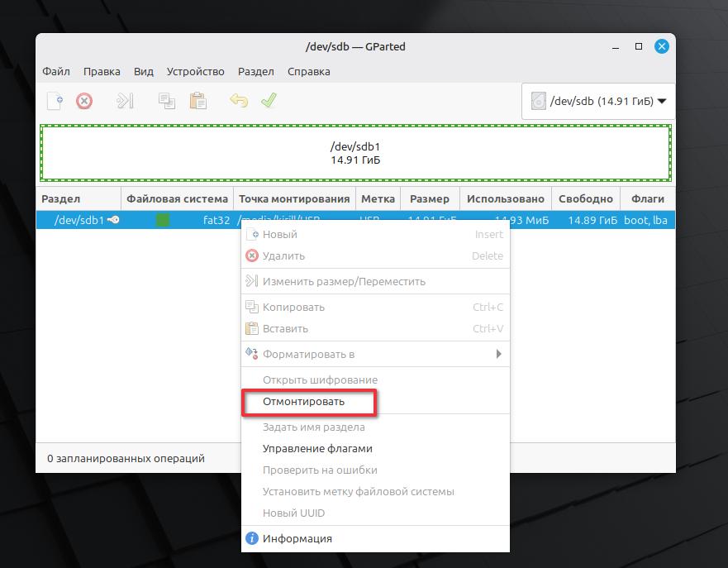Viewport: 728px width, 568px height.
Task: Click the Изменить размер icon in context menu
Action: 252,281
